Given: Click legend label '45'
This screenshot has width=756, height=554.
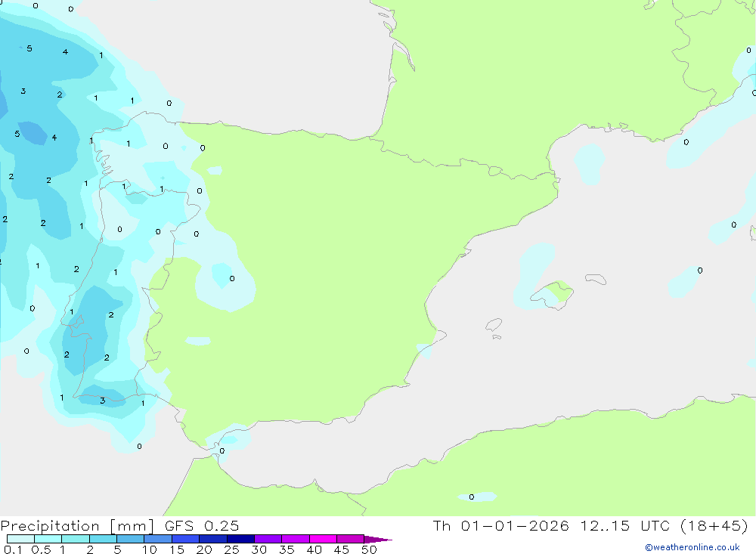Looking at the screenshot, I should coord(342,549).
